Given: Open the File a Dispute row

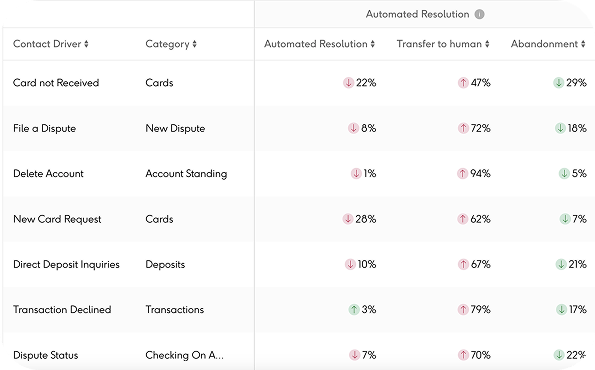Looking at the screenshot, I should pyautogui.click(x=298, y=128).
